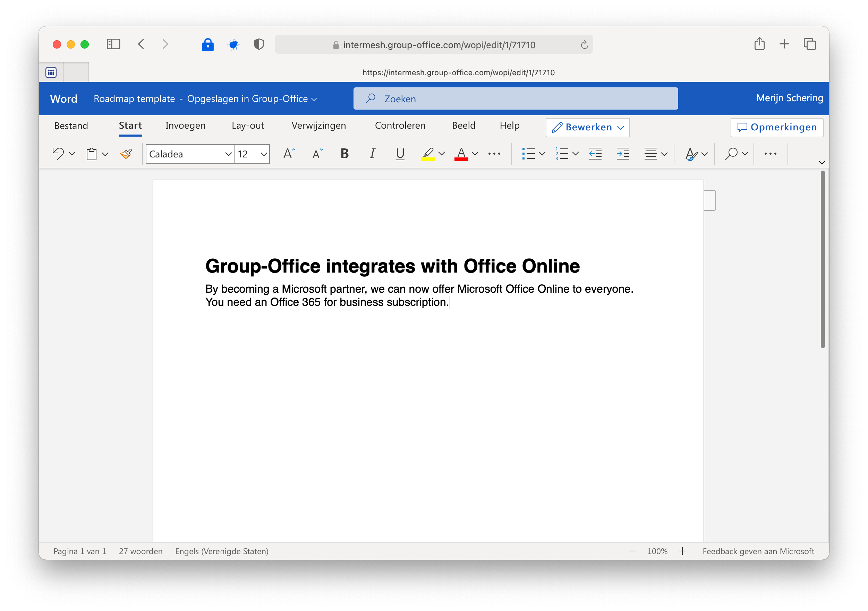The height and width of the screenshot is (611, 868).
Task: Open more ribbon commands ellipsis after Find
Action: pyautogui.click(x=770, y=154)
